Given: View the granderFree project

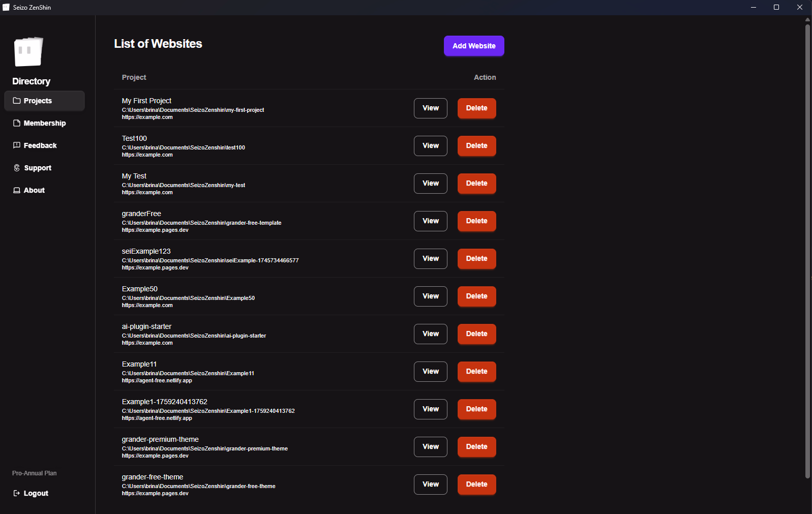Looking at the screenshot, I should 431,221.
